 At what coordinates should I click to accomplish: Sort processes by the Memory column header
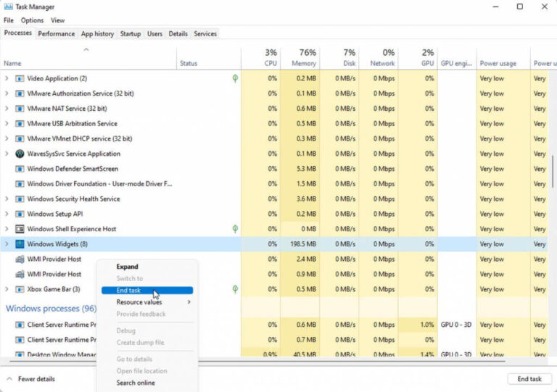299,58
